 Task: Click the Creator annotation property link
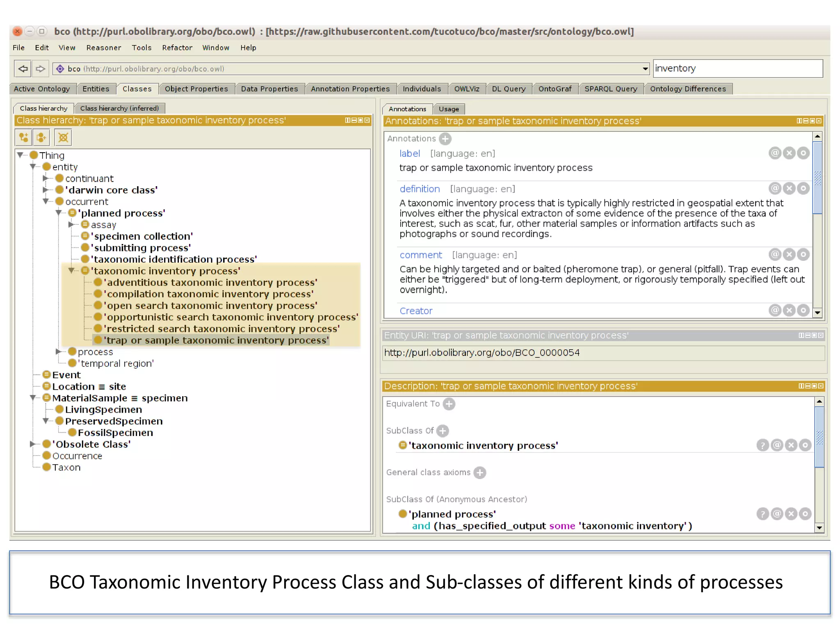[x=416, y=311]
